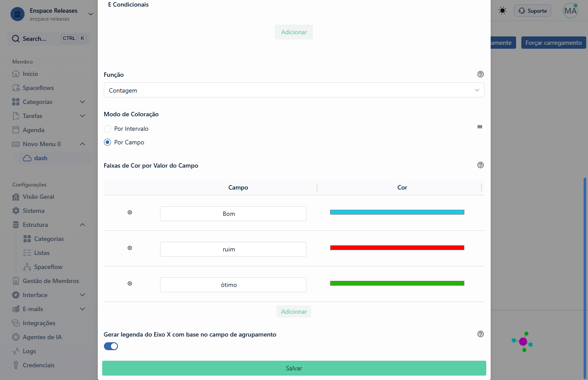Click the Agentes de IA chip icon
588x380 pixels.
16,337
